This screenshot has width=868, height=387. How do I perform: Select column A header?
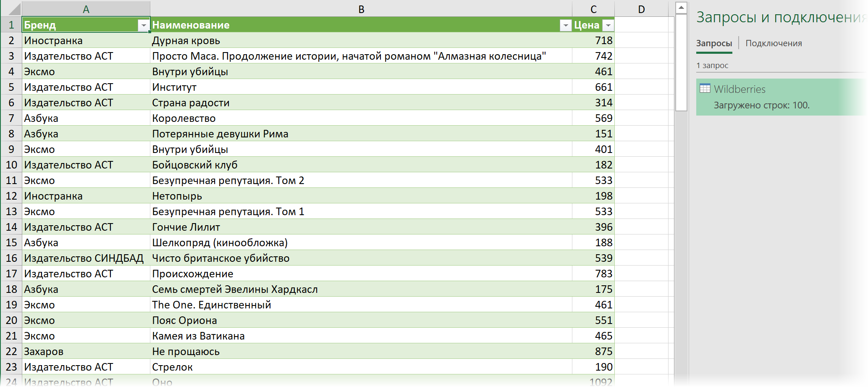point(86,9)
